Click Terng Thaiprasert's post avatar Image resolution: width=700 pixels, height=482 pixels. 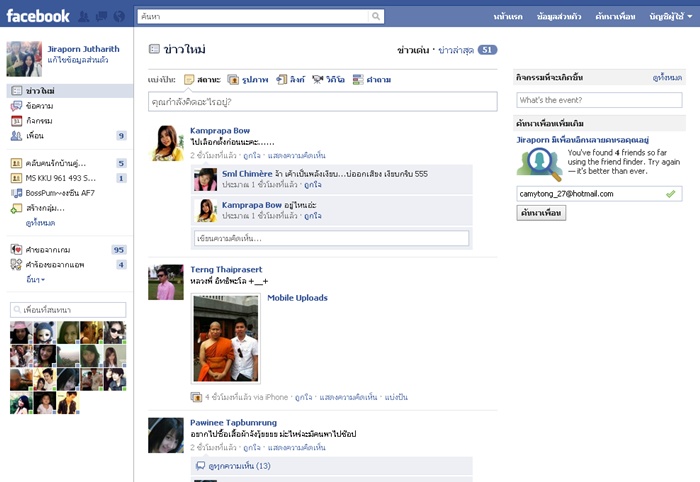[x=166, y=282]
